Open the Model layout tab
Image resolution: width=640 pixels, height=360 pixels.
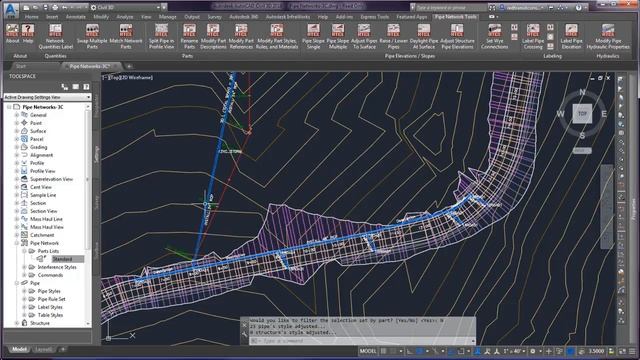pyautogui.click(x=19, y=349)
